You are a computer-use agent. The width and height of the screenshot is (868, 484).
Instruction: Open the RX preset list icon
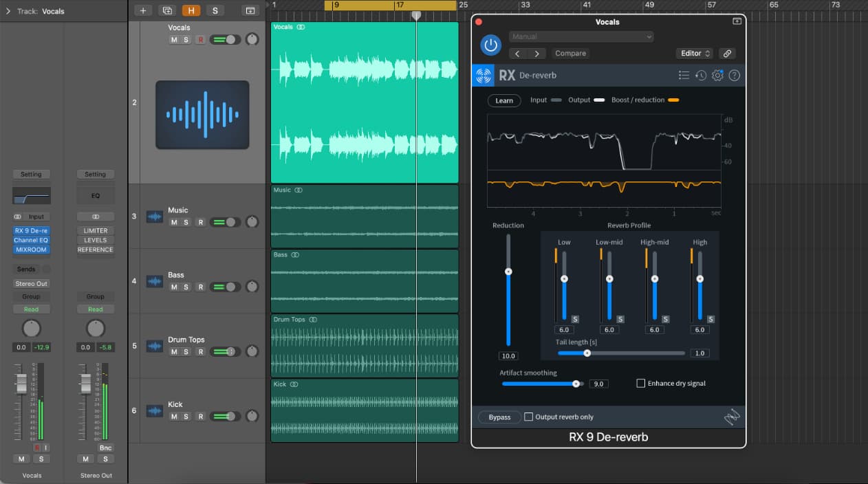click(x=684, y=76)
